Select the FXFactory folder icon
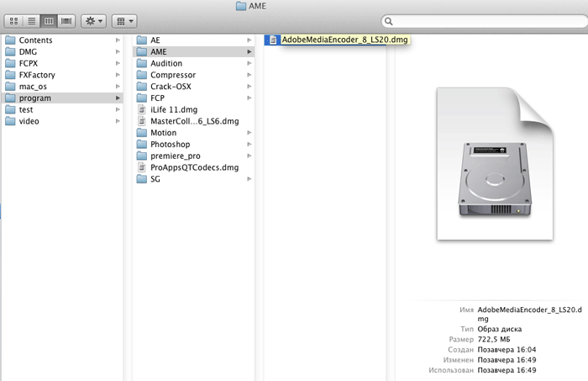The height and width of the screenshot is (381, 588). 10,75
